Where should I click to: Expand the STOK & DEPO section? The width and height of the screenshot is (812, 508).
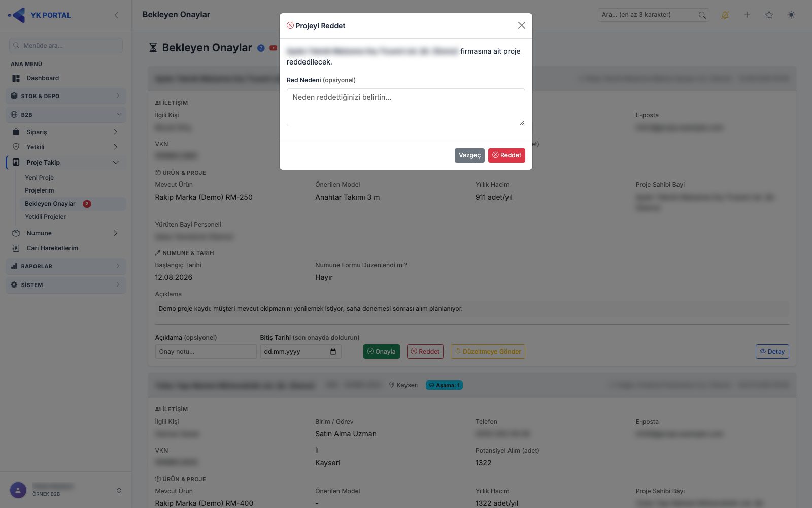click(66, 96)
